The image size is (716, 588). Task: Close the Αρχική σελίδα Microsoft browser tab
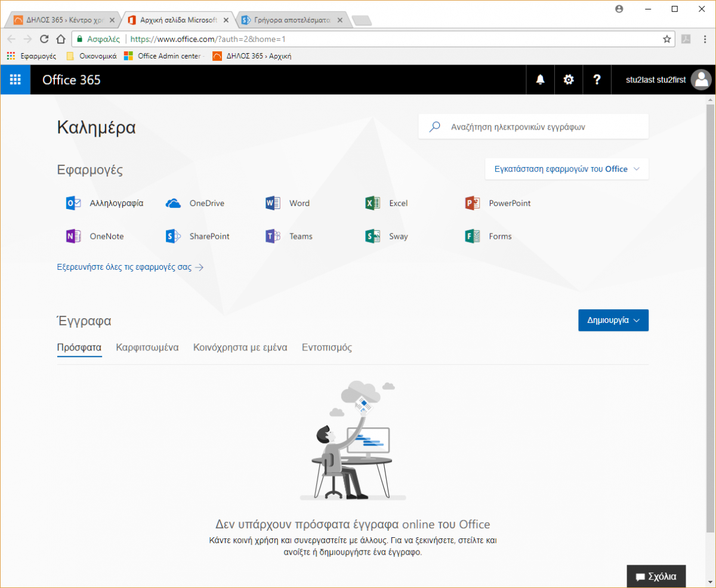[x=226, y=20]
